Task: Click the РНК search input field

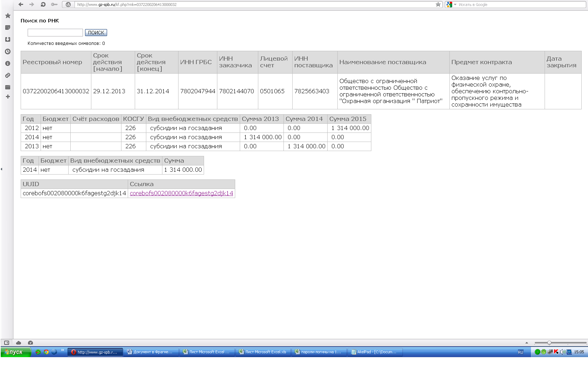Action: click(55, 33)
